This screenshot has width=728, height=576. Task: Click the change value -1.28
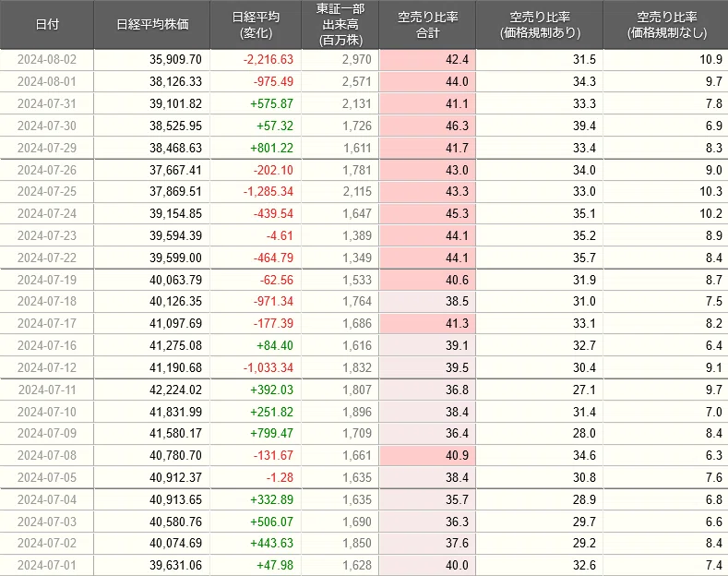point(280,477)
